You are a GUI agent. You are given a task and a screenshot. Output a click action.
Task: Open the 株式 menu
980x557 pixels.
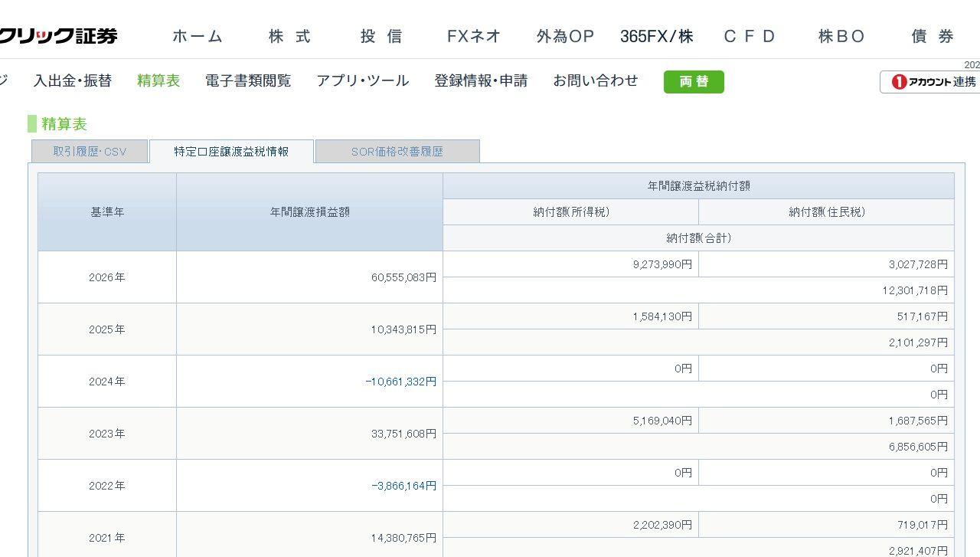click(290, 36)
